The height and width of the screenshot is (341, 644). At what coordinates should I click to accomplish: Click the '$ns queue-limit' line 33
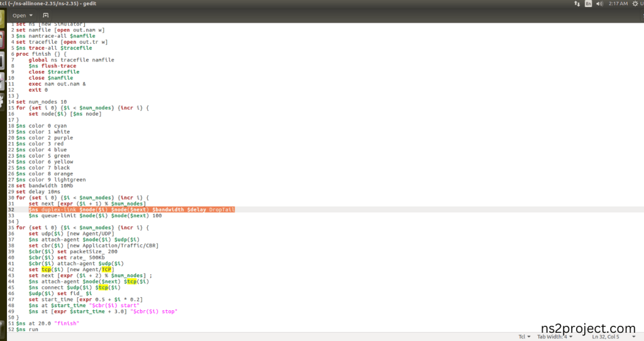pos(95,216)
